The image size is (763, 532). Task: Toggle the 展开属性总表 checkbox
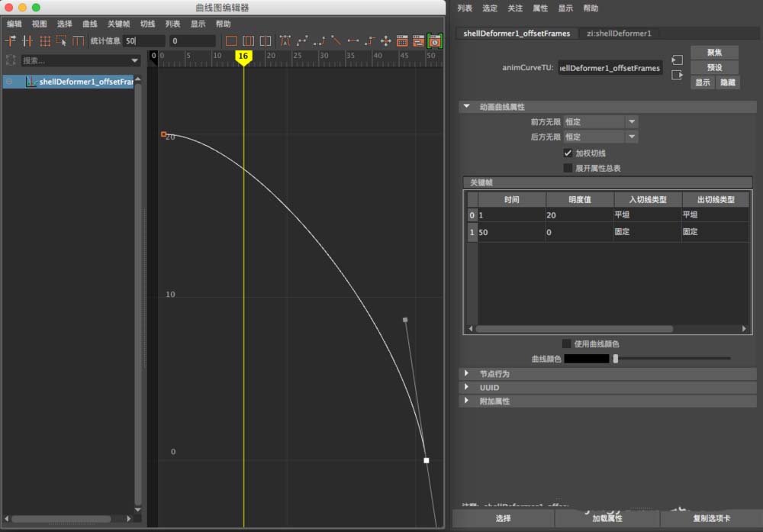568,169
